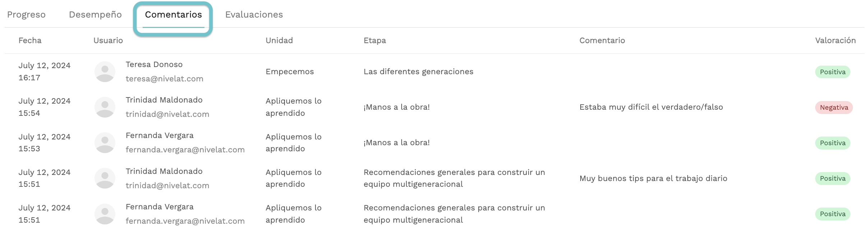Click Trinidad Maldonado's avatar in the 'Muy buenos tips' row
Screen dimensions: 868x228
[105, 178]
